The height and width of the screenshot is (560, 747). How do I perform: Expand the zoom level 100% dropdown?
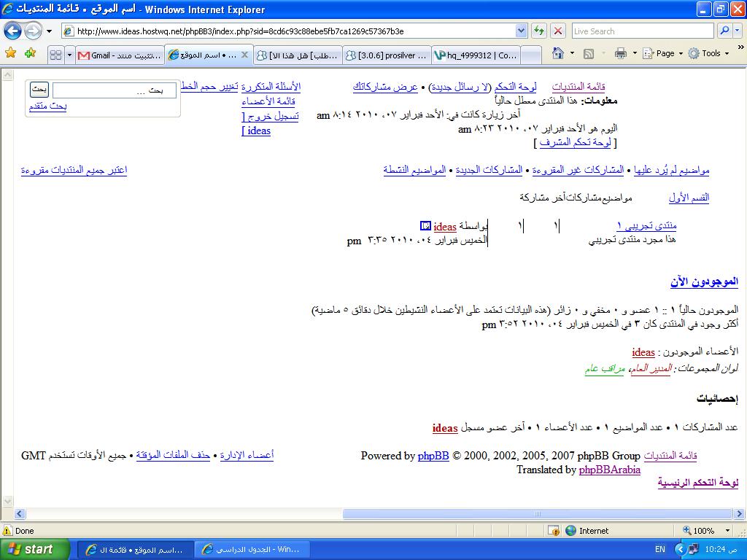[x=727, y=531]
